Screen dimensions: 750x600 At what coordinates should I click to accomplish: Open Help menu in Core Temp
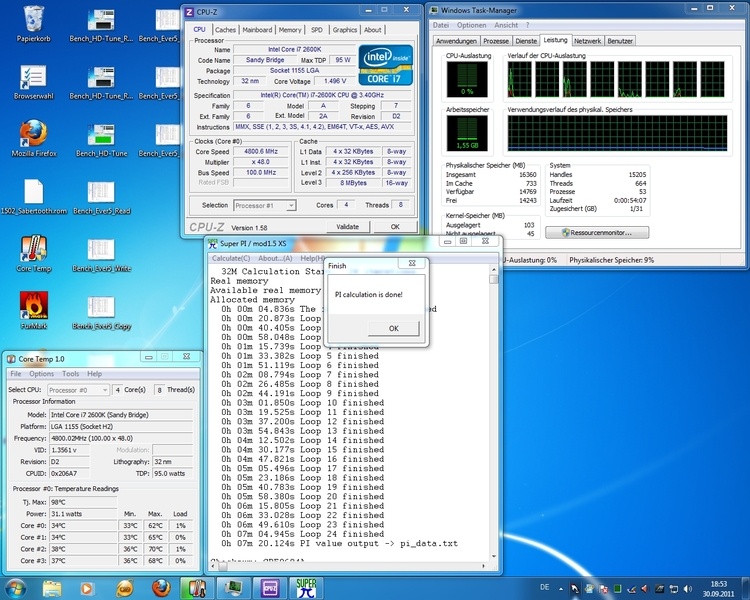[x=94, y=374]
